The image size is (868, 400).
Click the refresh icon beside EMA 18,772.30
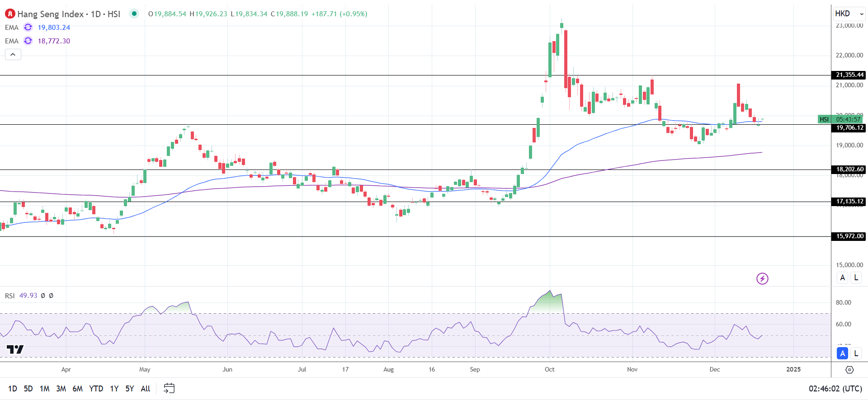coord(28,41)
